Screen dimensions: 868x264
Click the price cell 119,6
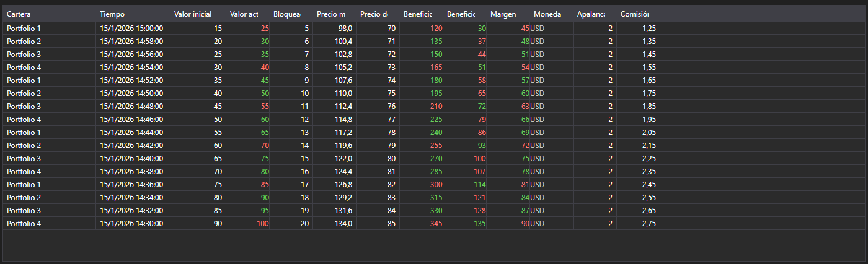334,146
